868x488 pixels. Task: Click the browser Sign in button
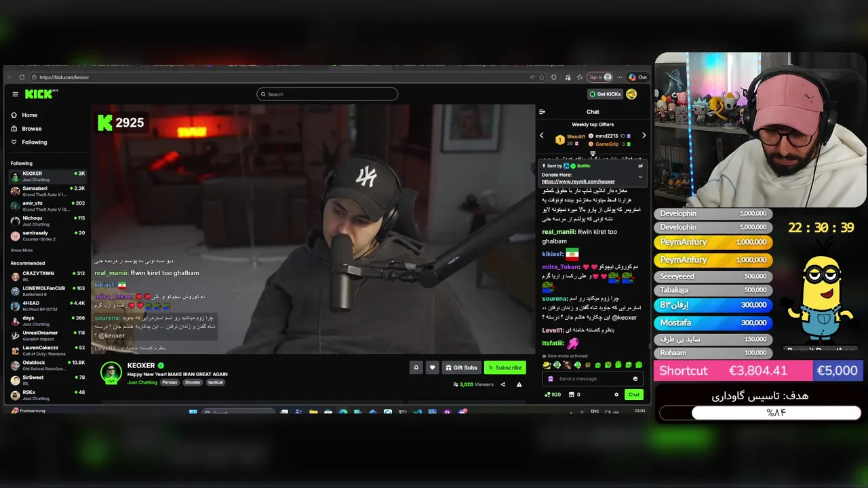[599, 77]
